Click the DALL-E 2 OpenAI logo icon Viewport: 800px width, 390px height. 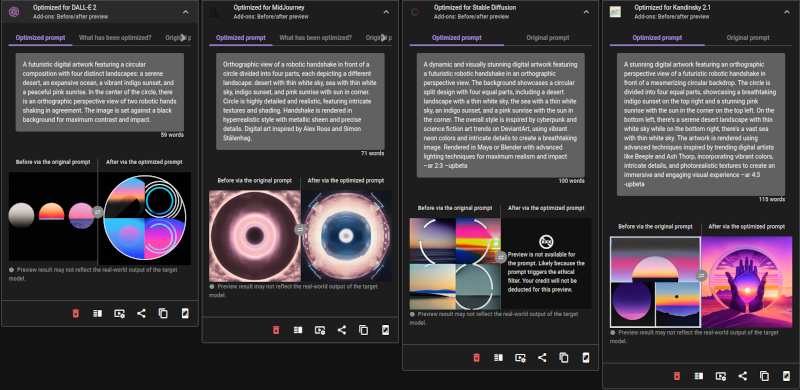pyautogui.click(x=14, y=12)
